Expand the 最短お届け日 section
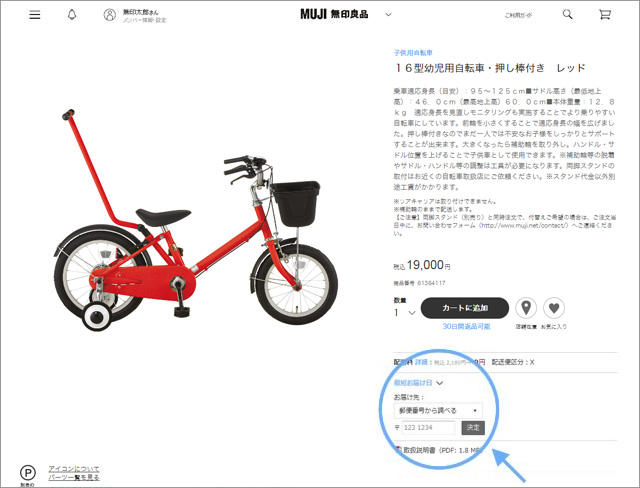This screenshot has width=640, height=488. (418, 383)
